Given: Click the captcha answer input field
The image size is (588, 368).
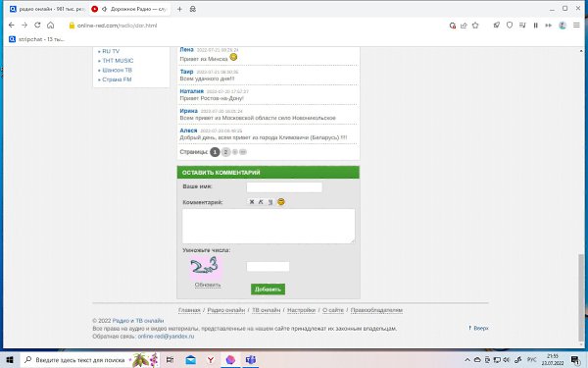Looking at the screenshot, I should [x=268, y=267].
